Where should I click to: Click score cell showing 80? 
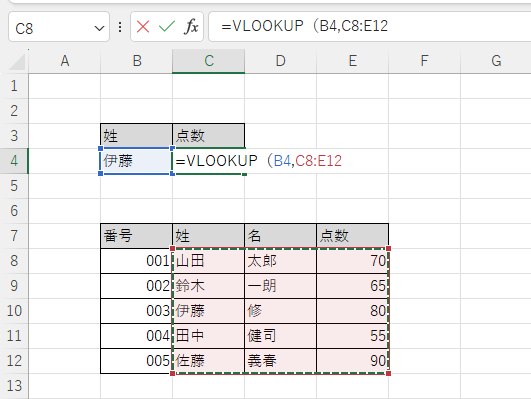[353, 311]
